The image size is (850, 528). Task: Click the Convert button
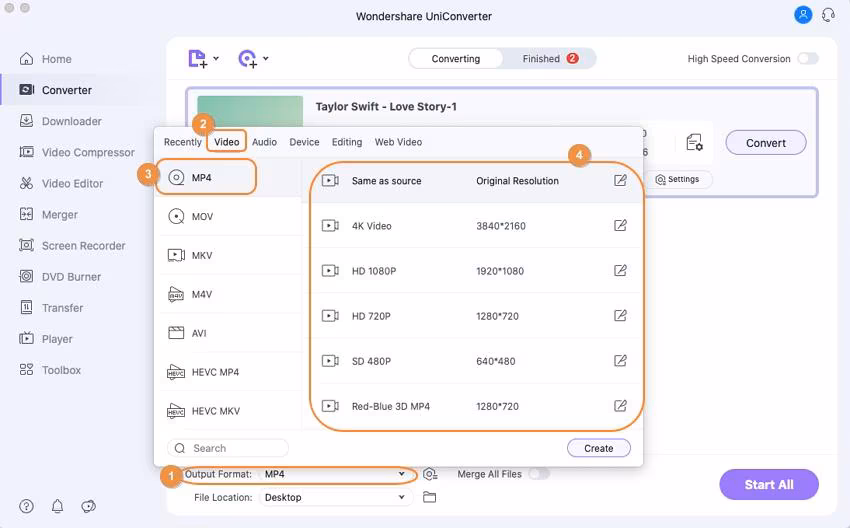coord(766,143)
